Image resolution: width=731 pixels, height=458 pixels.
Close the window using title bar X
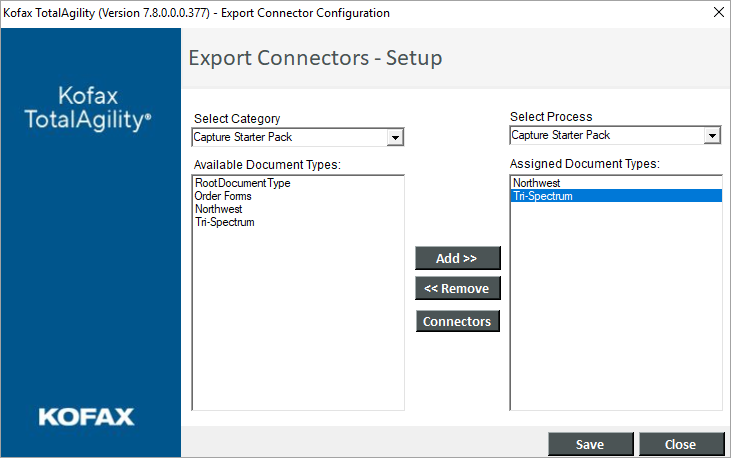coord(717,13)
